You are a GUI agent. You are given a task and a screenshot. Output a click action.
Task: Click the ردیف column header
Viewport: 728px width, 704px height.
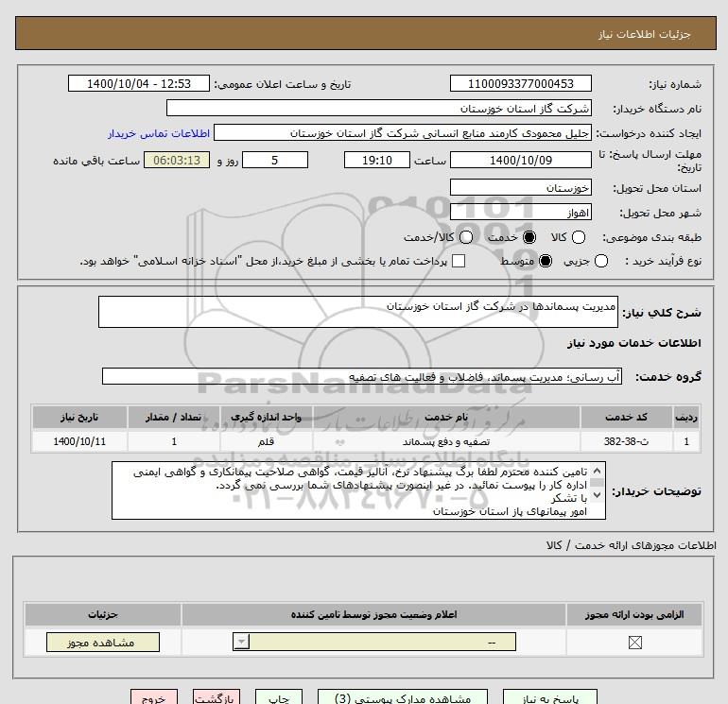tap(686, 417)
